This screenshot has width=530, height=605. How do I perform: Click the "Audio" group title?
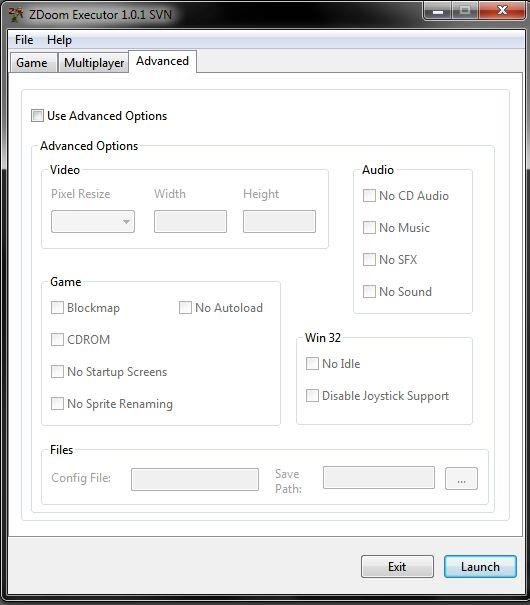point(378,170)
